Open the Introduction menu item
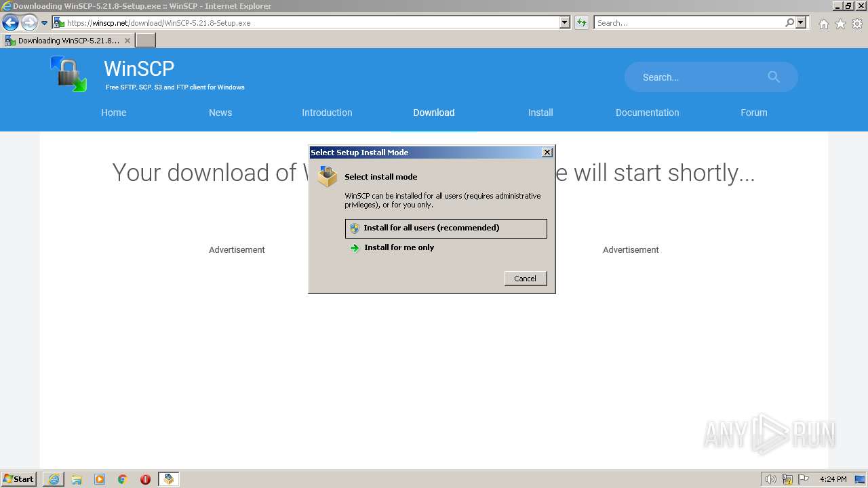 click(327, 113)
